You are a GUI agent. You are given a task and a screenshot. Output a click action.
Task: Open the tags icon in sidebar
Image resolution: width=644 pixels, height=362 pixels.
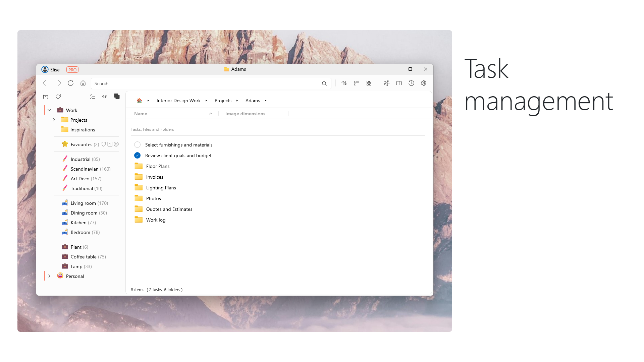coord(58,97)
